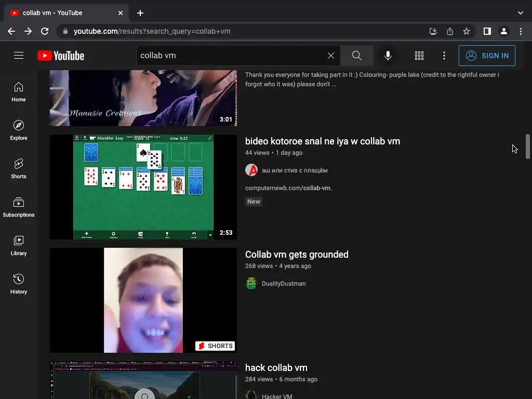532x399 pixels.
Task: Open Explore in sidebar
Action: click(x=19, y=130)
